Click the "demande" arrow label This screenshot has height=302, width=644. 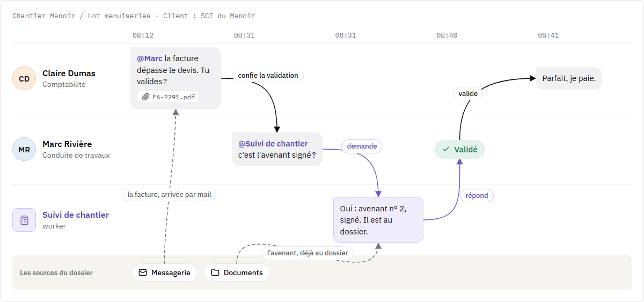click(x=362, y=146)
